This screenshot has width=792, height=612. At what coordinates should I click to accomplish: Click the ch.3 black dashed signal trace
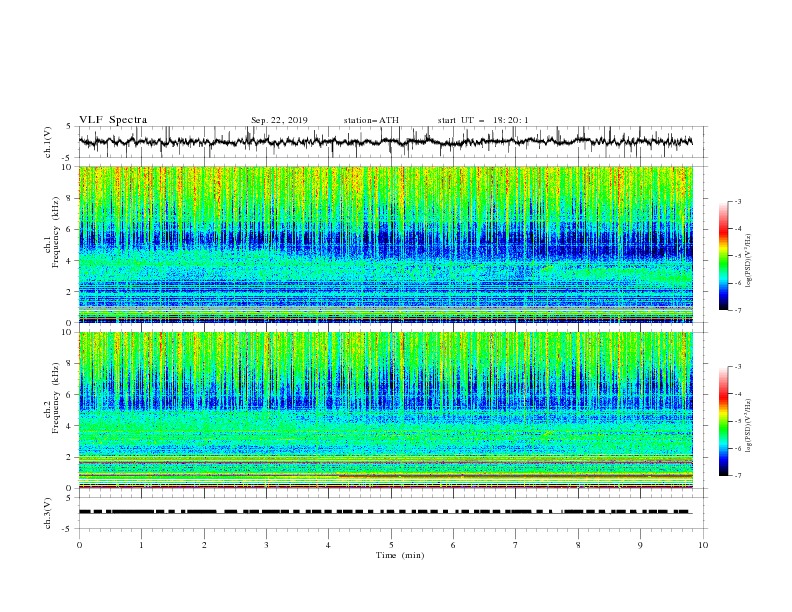point(385,512)
